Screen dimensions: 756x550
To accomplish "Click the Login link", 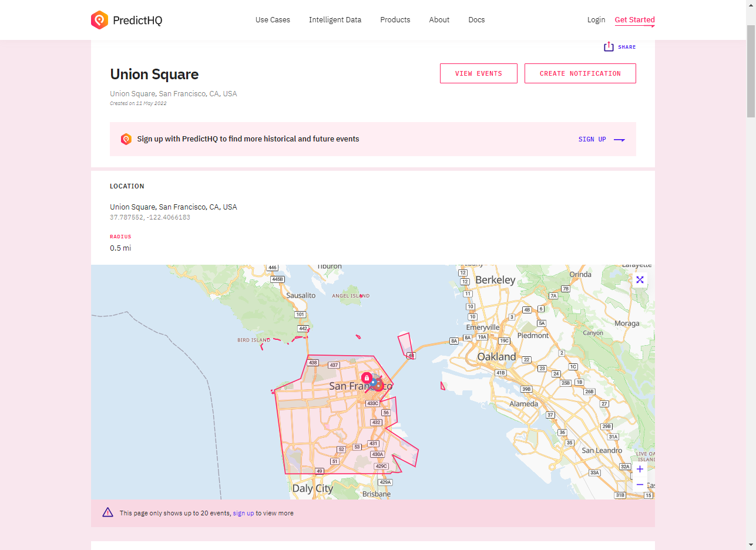I will 596,20.
